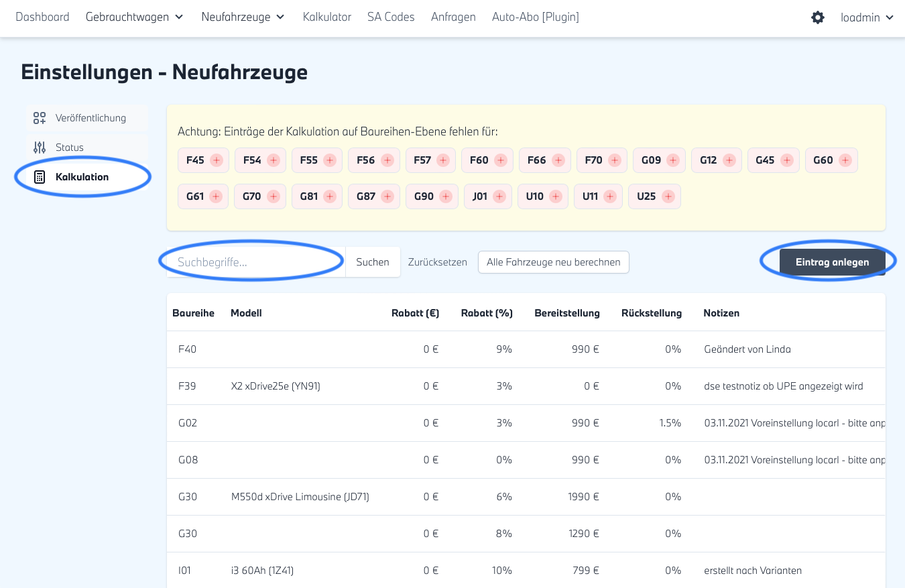Click Alle Fahrzeuge neu berechnen button
Image resolution: width=905 pixels, height=588 pixels.
pos(553,262)
